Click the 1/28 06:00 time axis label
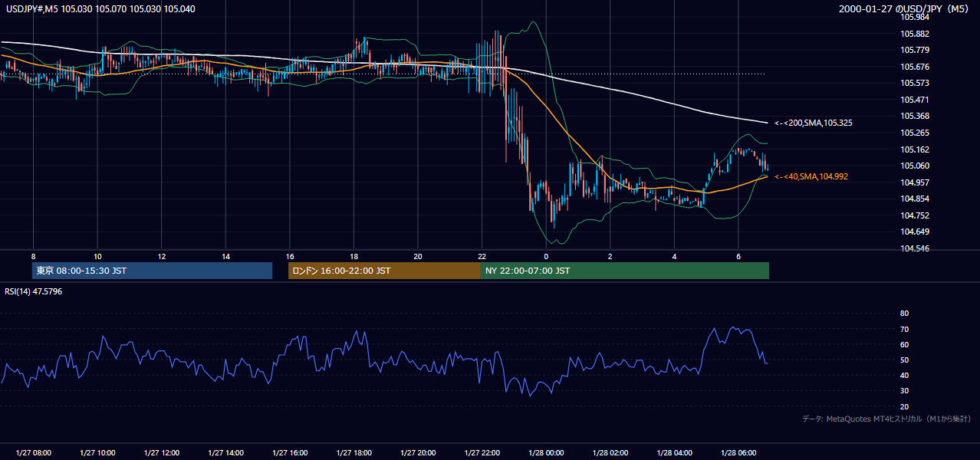This screenshot has width=980, height=460. click(738, 453)
